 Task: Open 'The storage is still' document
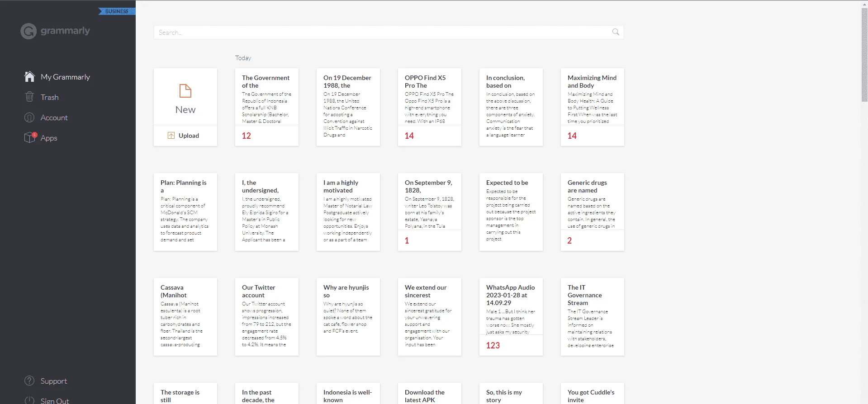coord(185,394)
